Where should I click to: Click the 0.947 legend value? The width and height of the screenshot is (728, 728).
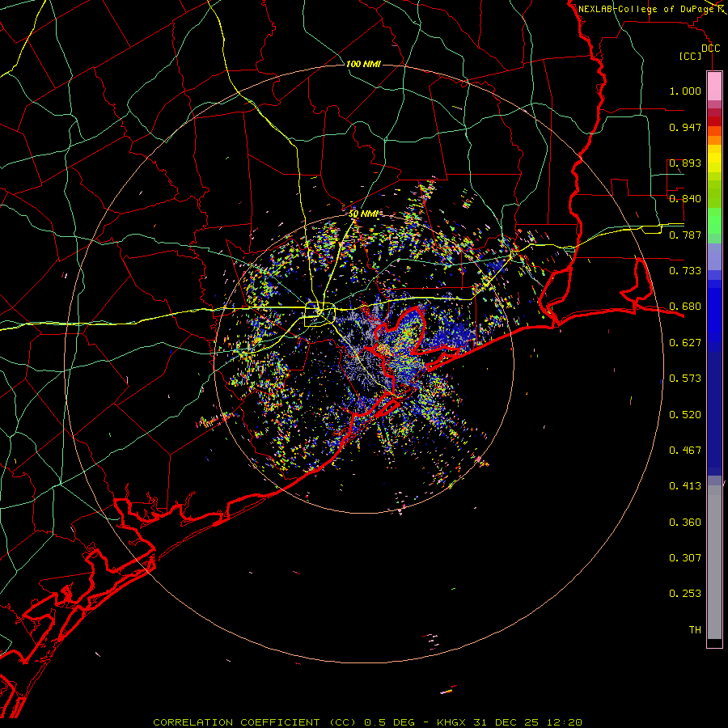(685, 127)
